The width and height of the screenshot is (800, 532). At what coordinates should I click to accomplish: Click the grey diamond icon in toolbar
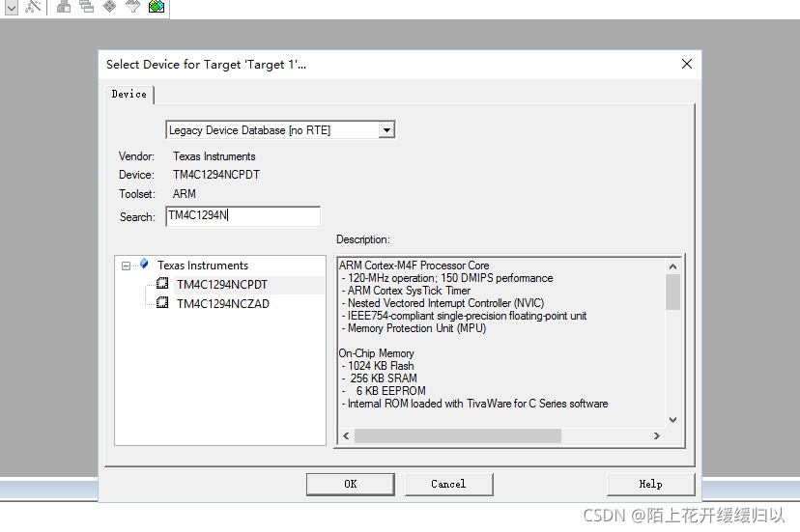[x=110, y=6]
